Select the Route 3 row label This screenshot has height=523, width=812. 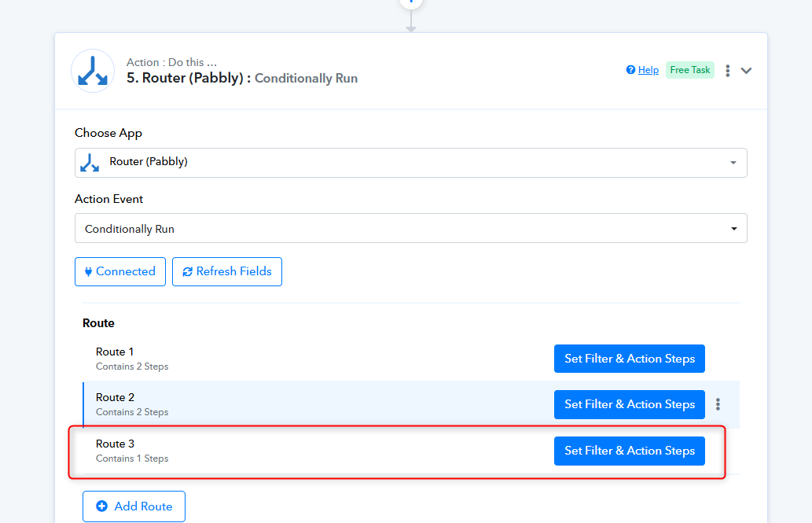pyautogui.click(x=115, y=444)
